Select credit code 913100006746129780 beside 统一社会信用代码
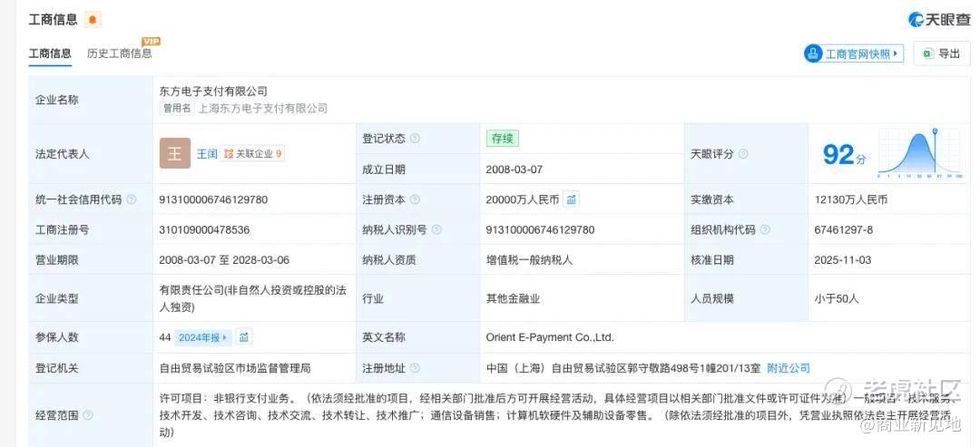The height and width of the screenshot is (447, 980). pyautogui.click(x=214, y=199)
